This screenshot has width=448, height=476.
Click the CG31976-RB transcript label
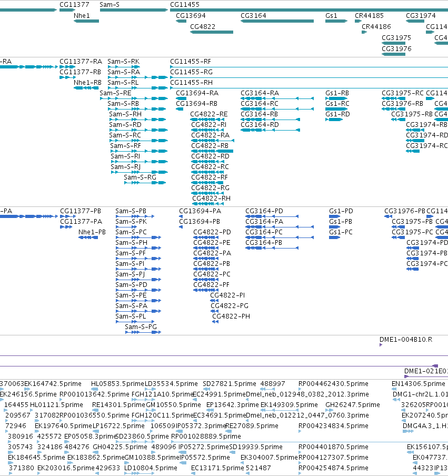[x=402, y=104]
